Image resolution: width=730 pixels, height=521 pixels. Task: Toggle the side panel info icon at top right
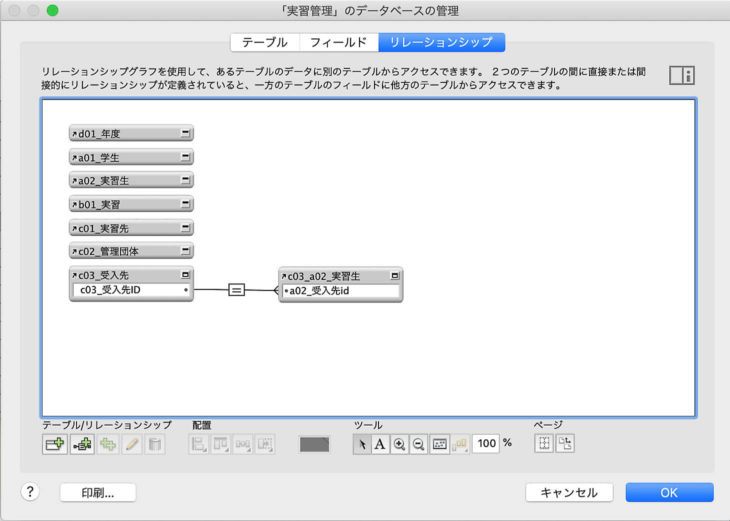(x=682, y=75)
